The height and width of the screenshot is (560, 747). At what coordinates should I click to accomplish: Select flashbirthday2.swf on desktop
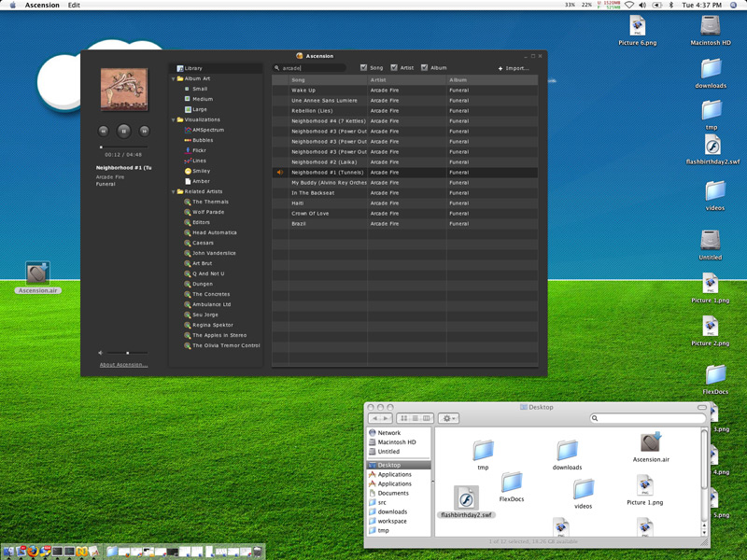click(x=712, y=149)
